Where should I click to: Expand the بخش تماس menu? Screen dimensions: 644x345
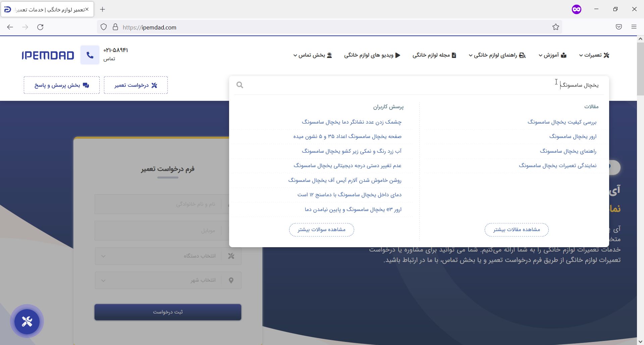313,55
